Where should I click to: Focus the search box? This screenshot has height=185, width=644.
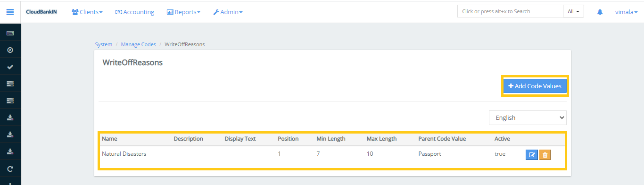[510, 11]
